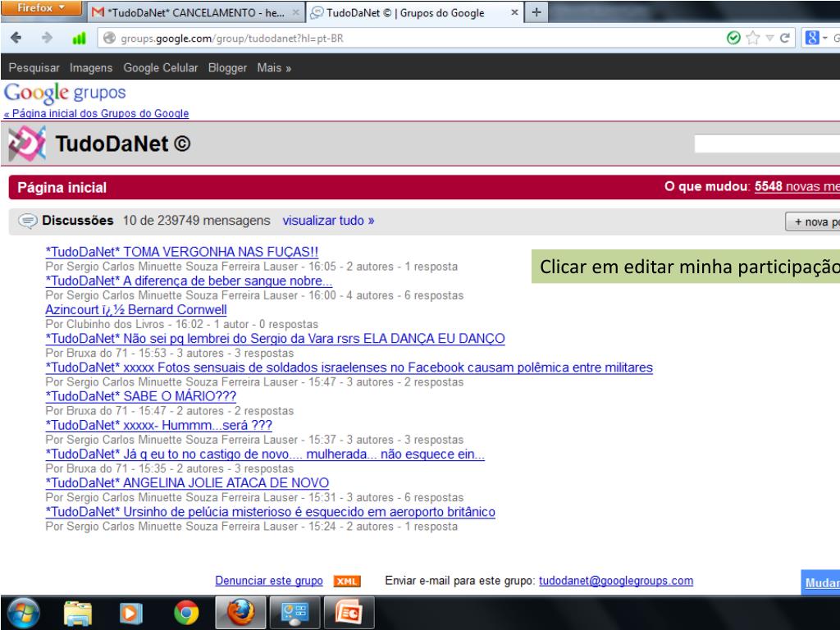
Task: Click the group search input field
Action: pyautogui.click(x=767, y=144)
